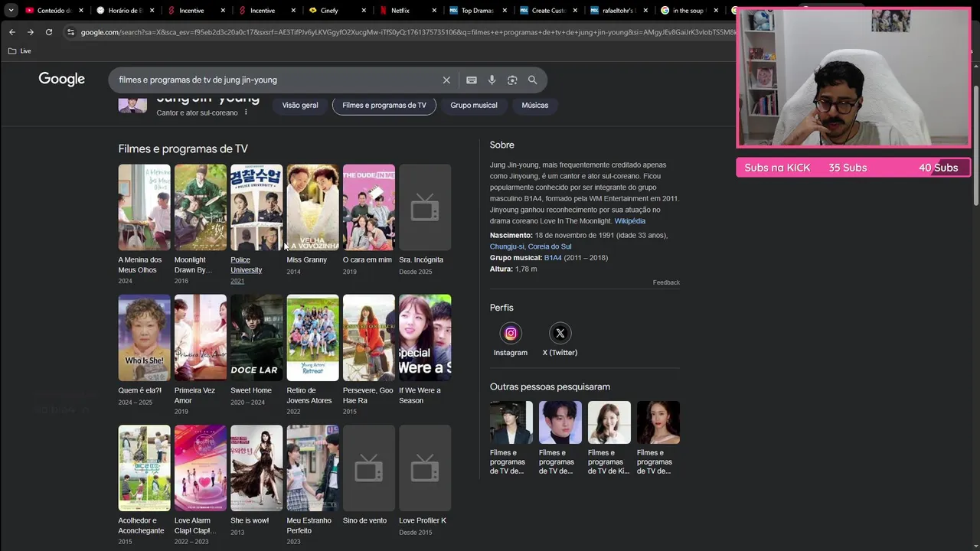Select the Músicas chip

click(x=535, y=106)
